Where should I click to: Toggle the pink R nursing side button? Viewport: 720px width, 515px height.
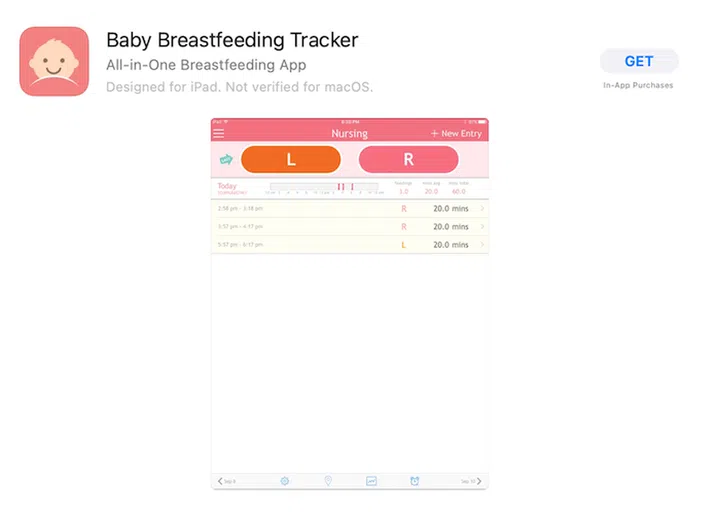[x=408, y=160]
